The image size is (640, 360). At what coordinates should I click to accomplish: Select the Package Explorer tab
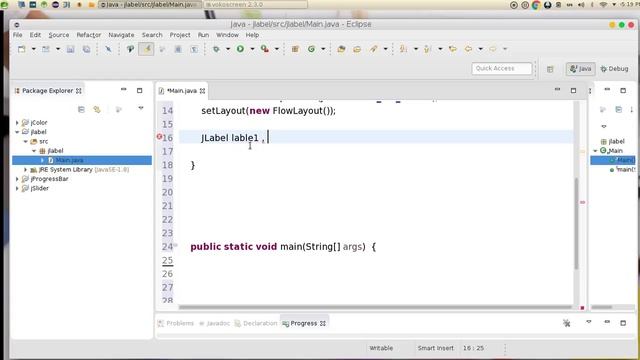tap(48, 91)
